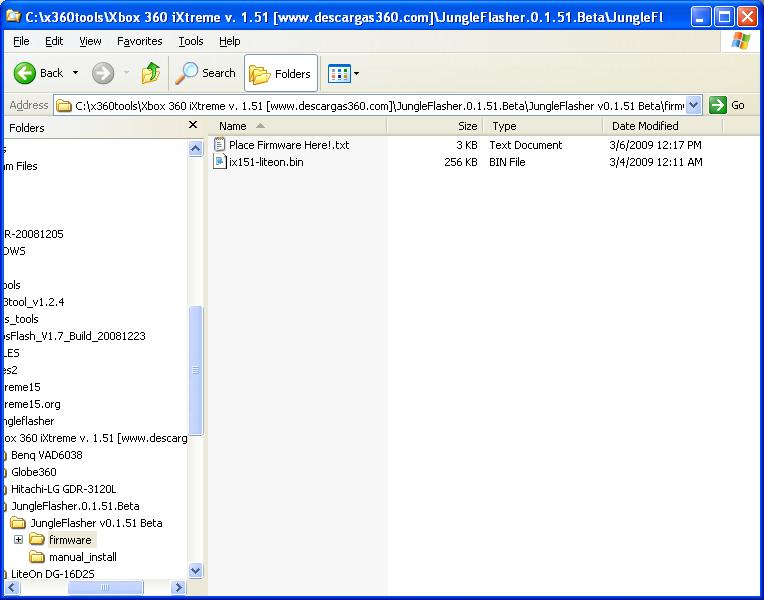Expand the firmware folder tree node
Screen dimensions: 764x600
coord(19,540)
